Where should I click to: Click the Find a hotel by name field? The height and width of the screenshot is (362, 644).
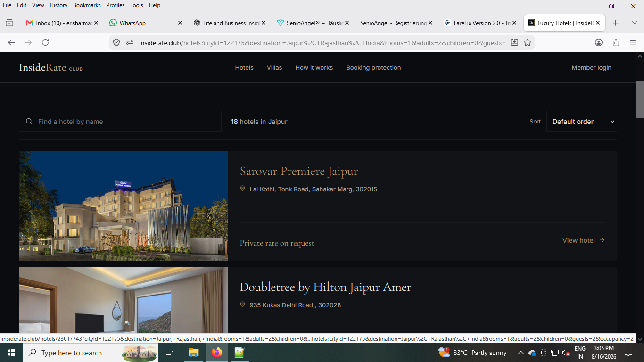pos(120,121)
